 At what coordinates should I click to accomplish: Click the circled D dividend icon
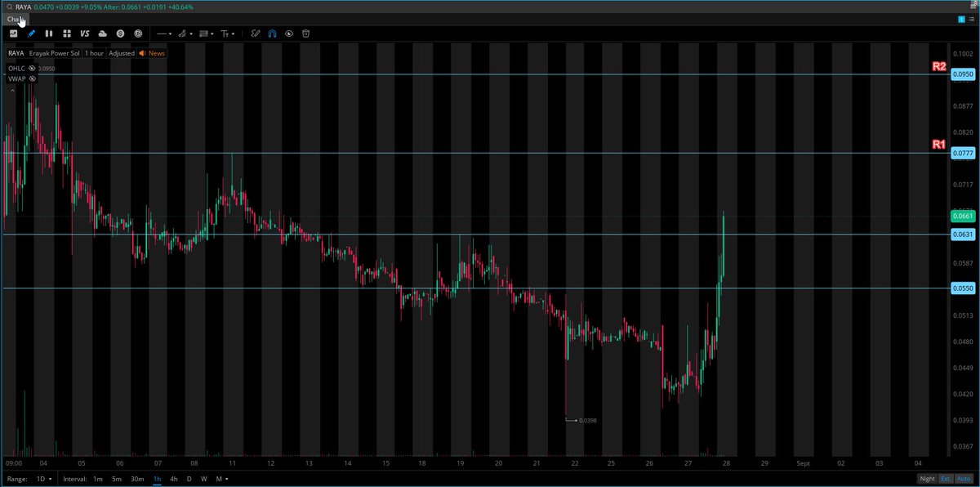pos(138,34)
